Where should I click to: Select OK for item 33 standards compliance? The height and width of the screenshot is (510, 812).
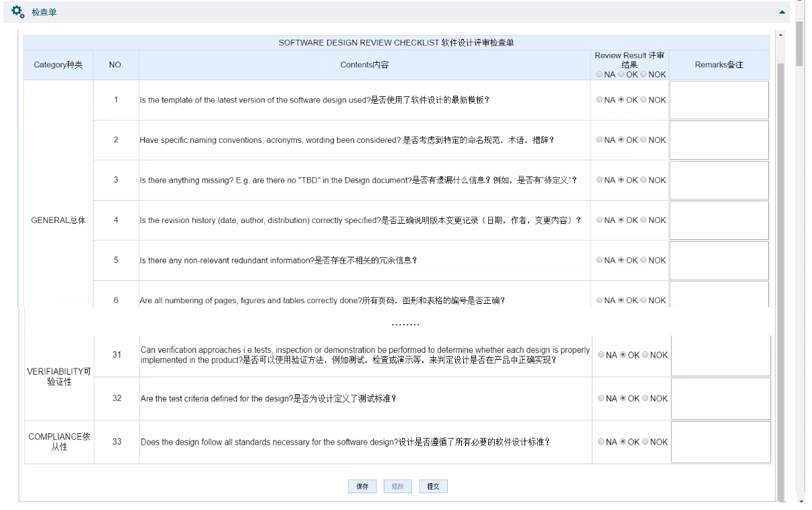point(623,442)
